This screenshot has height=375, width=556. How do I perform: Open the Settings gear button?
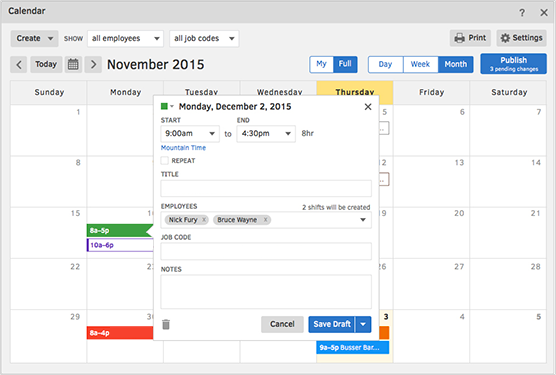(521, 38)
